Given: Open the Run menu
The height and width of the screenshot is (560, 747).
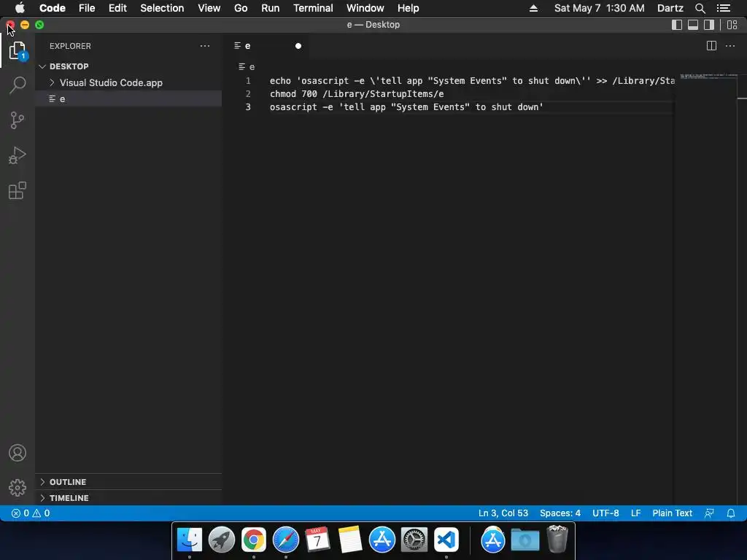Looking at the screenshot, I should pyautogui.click(x=270, y=8).
